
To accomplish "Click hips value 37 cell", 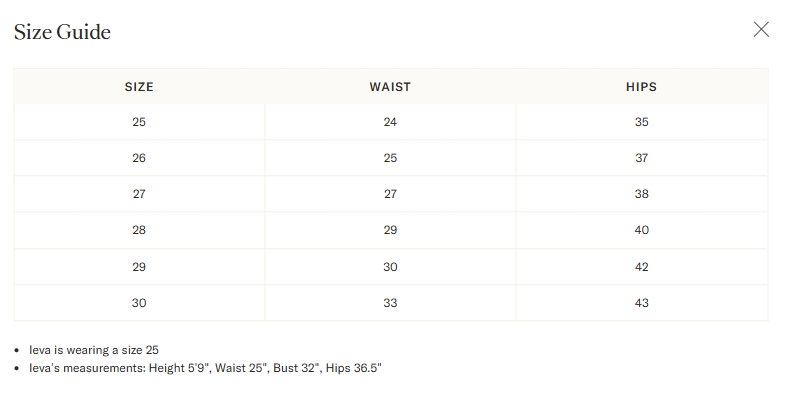I will point(642,158).
